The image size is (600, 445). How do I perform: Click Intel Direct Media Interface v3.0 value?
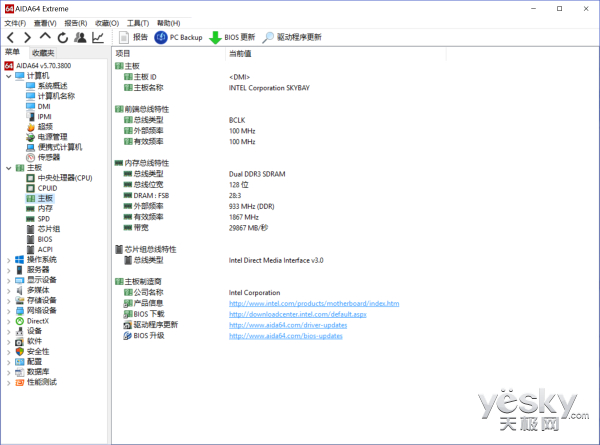point(276,261)
